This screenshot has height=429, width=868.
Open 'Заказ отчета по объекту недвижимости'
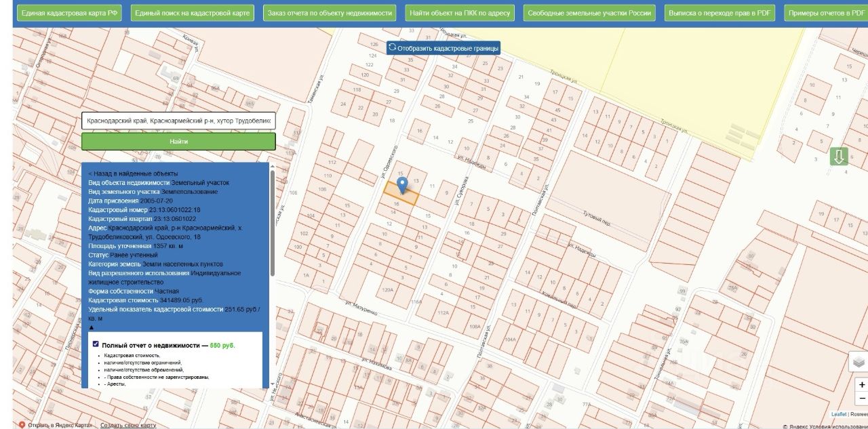coord(330,13)
